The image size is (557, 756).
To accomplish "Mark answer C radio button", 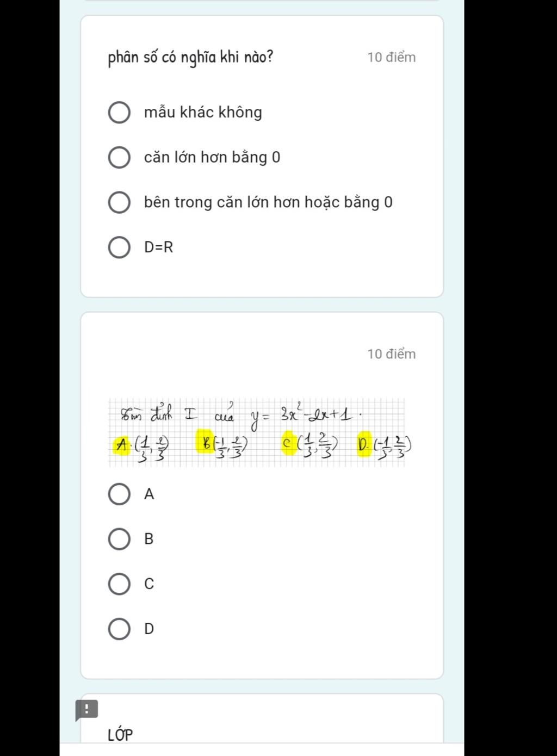I will 119,584.
